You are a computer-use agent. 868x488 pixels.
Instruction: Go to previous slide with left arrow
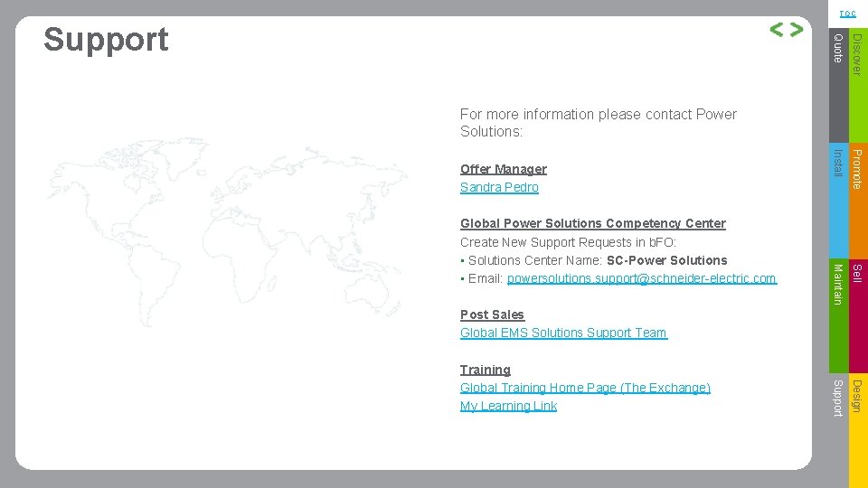776,29
